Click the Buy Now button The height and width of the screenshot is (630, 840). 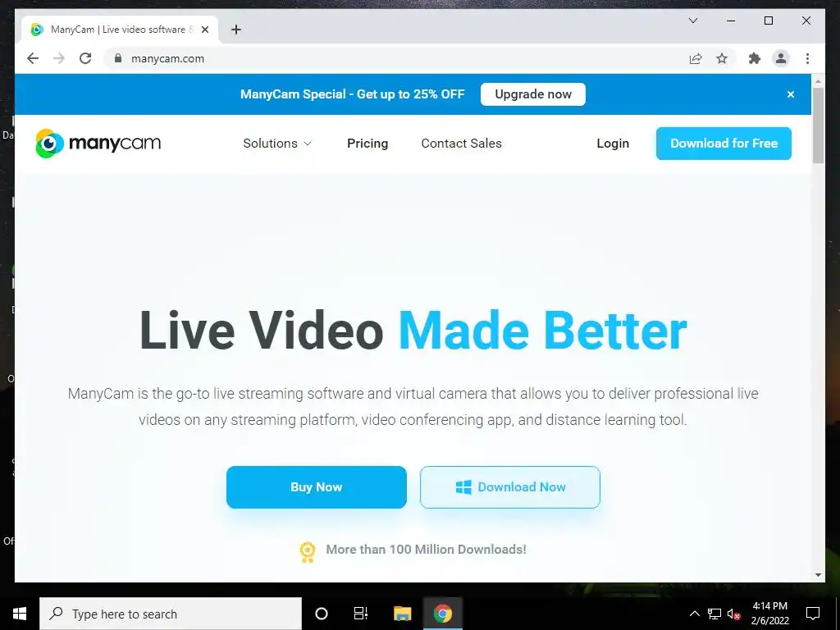[316, 487]
